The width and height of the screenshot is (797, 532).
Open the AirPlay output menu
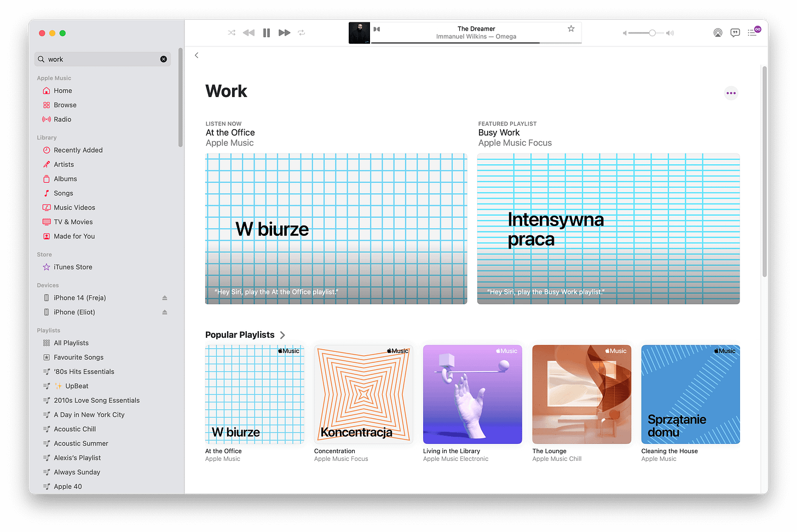[718, 33]
